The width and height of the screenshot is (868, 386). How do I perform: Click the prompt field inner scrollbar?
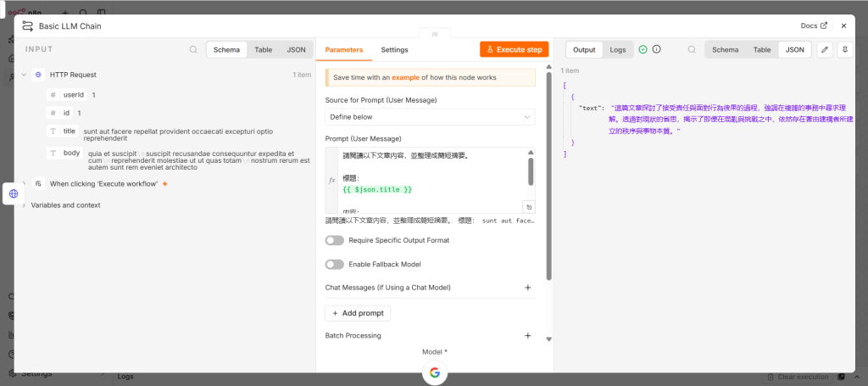pyautogui.click(x=531, y=171)
